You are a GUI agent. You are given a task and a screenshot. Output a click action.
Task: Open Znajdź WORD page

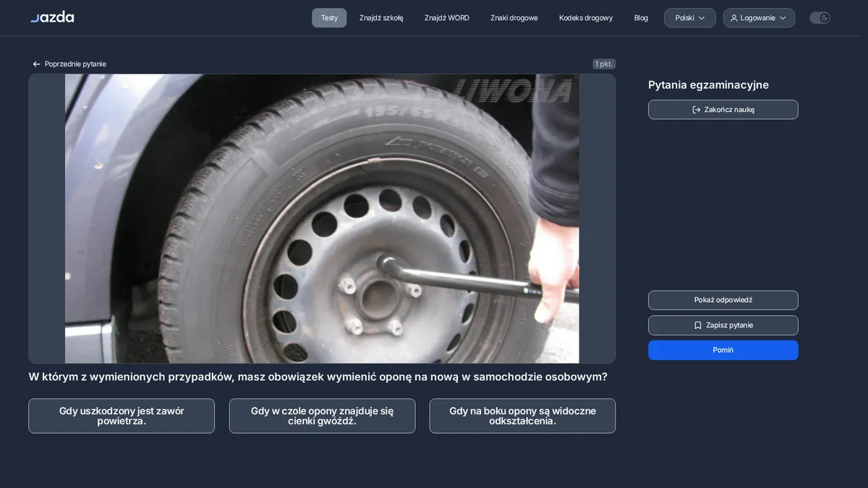[x=447, y=18]
